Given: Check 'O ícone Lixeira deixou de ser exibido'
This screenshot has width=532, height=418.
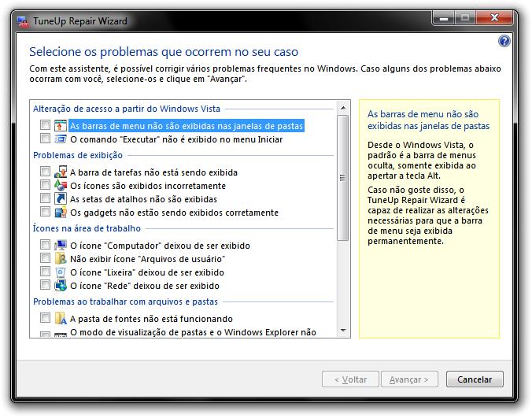Looking at the screenshot, I should pos(45,271).
